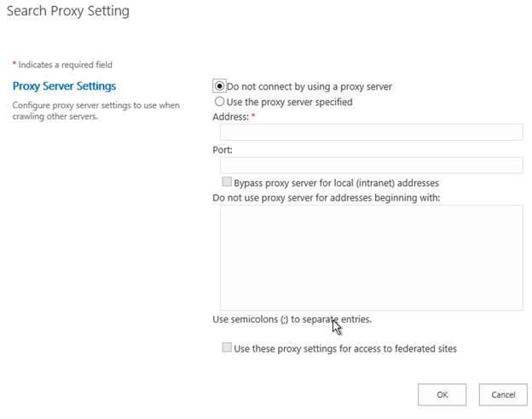
Task: Focus the Port text box
Action: tap(371, 166)
